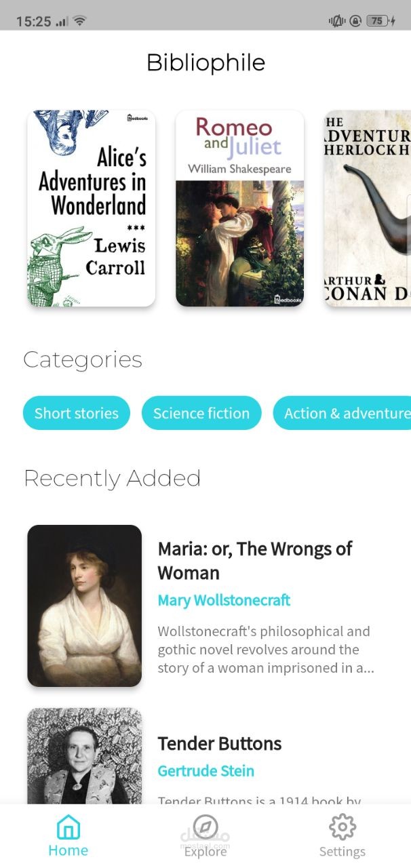Tap the Mary Wollstonecraft portrait cover
Screen dimensions: 411x868
click(x=85, y=606)
